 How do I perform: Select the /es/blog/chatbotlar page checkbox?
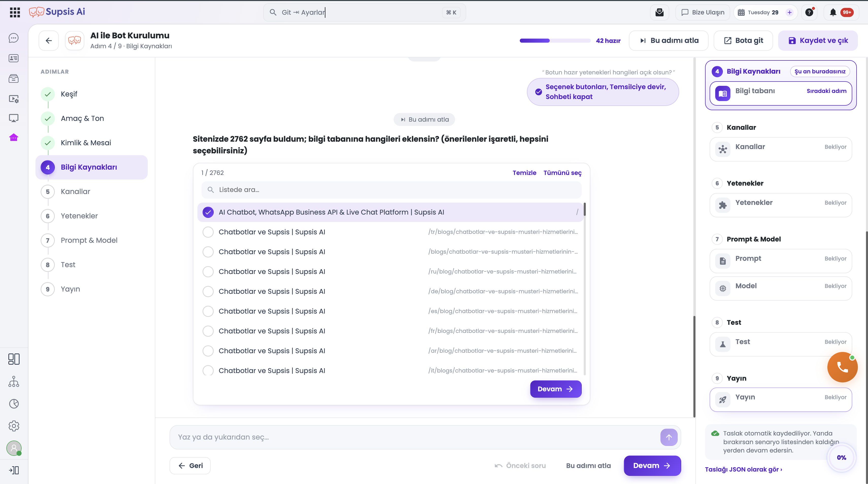click(208, 311)
